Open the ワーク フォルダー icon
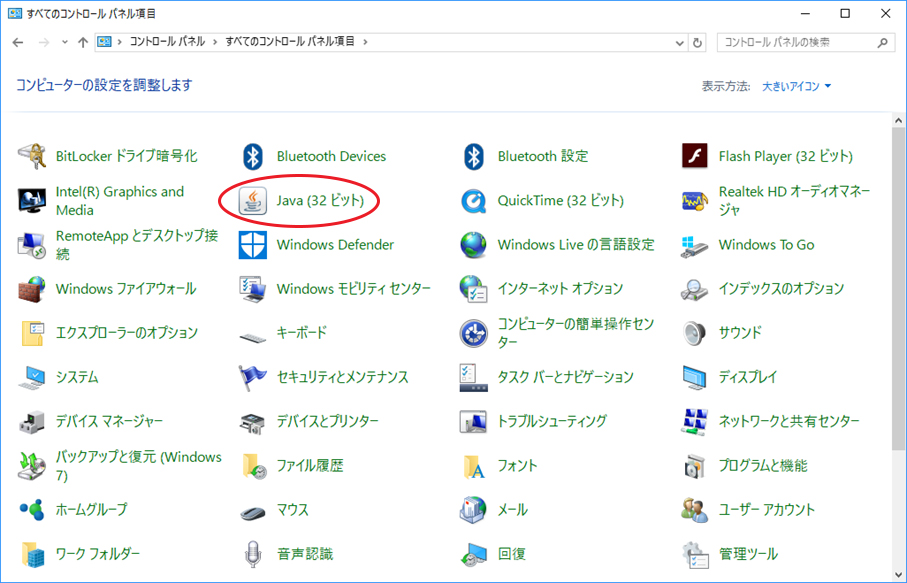 coord(32,554)
